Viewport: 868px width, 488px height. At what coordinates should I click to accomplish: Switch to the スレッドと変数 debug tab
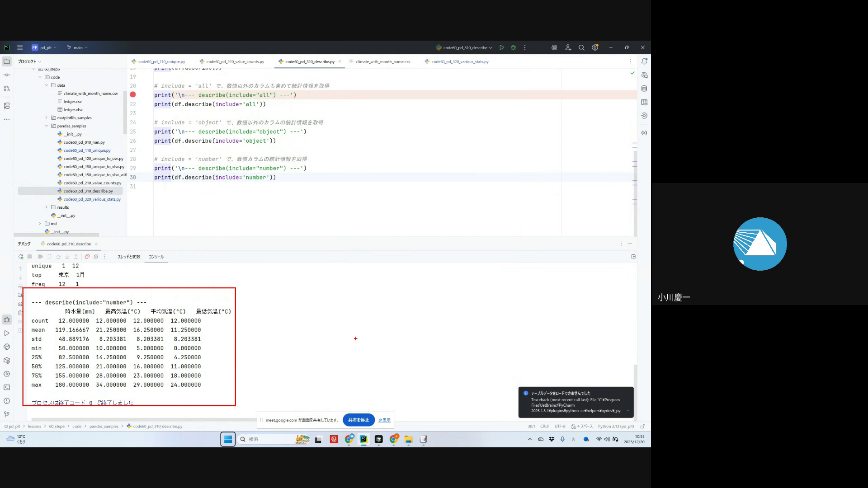point(129,257)
